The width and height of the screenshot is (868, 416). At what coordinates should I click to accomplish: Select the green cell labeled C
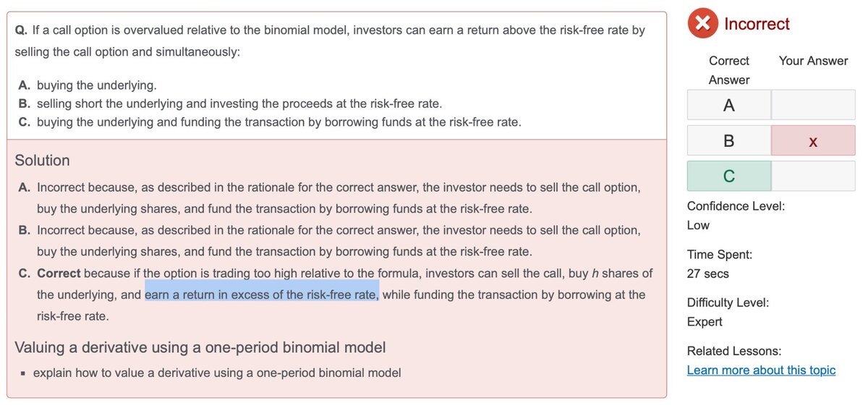tap(728, 176)
